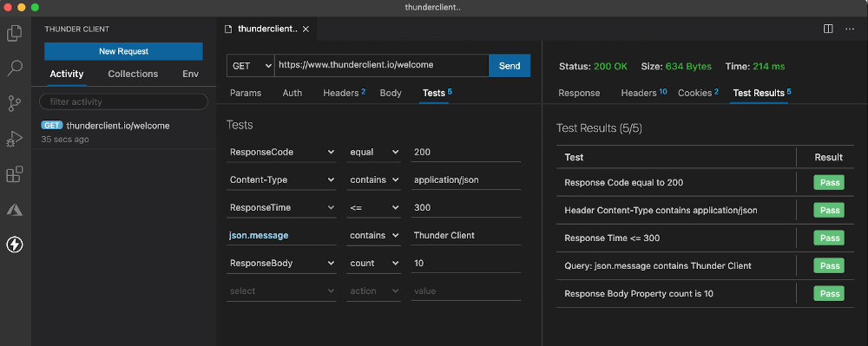Click Pass badge for json.message query test
The image size is (868, 346).
click(829, 266)
